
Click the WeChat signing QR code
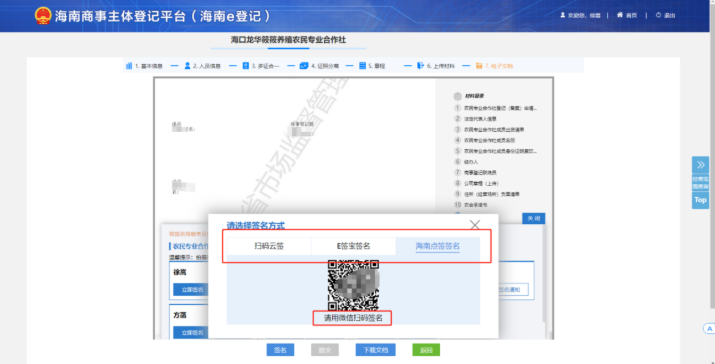pos(353,285)
